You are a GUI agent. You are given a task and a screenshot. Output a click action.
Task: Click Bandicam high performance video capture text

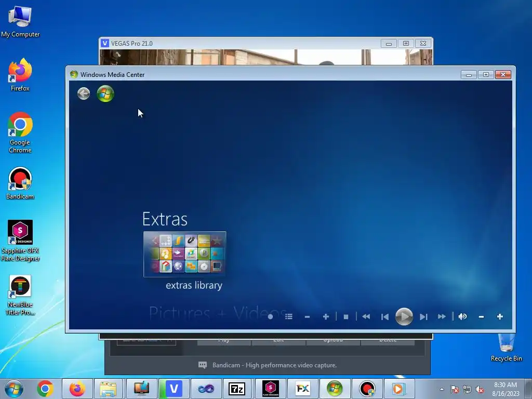274,365
